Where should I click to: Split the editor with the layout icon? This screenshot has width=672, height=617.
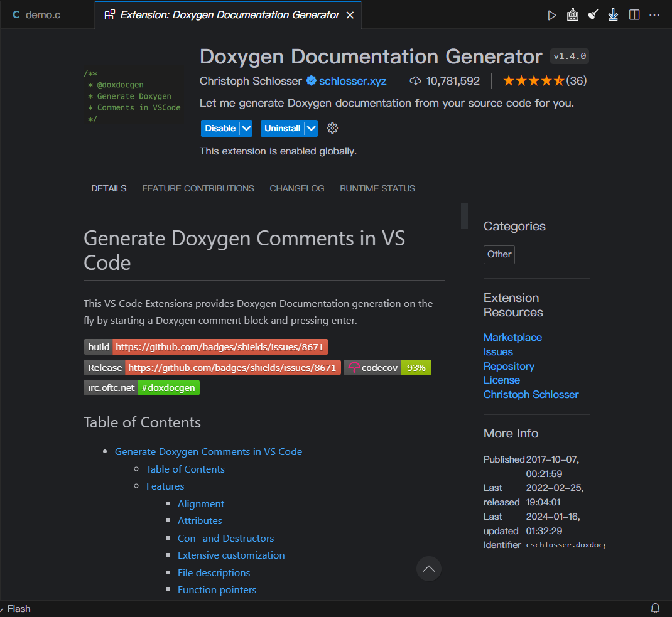pyautogui.click(x=634, y=15)
